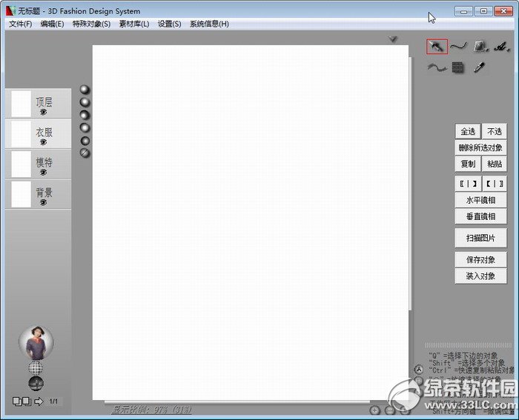Open the 文件(F) menu

21,24
